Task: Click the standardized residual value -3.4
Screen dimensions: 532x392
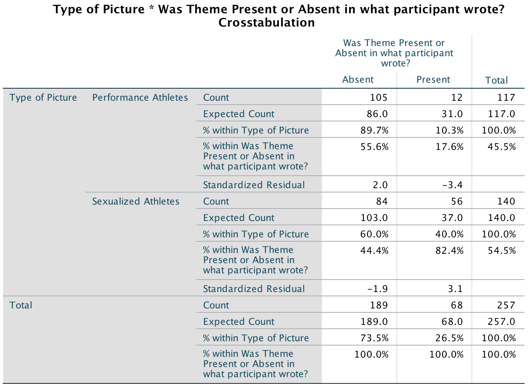Action: (452, 185)
